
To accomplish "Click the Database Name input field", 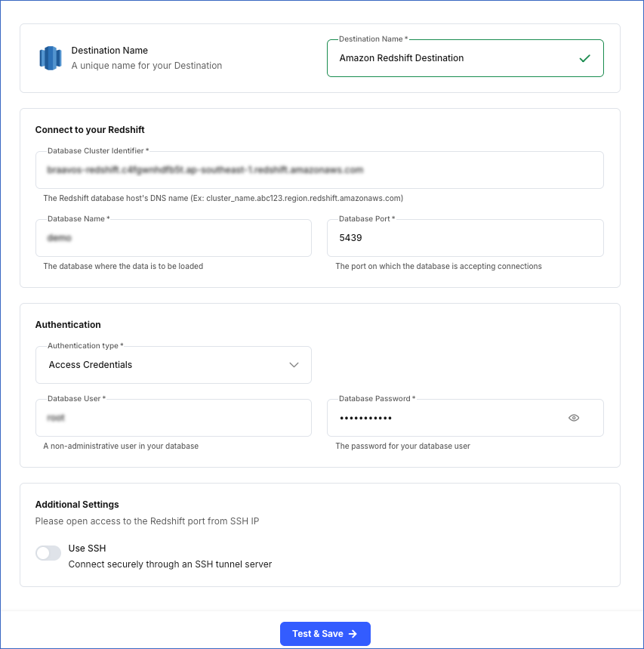I will 174,237.
